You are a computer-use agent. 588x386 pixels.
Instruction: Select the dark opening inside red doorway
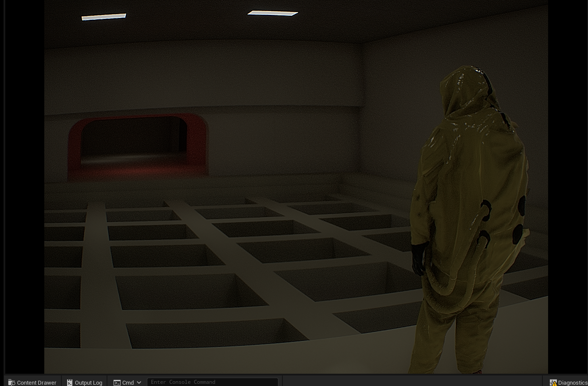[134, 139]
